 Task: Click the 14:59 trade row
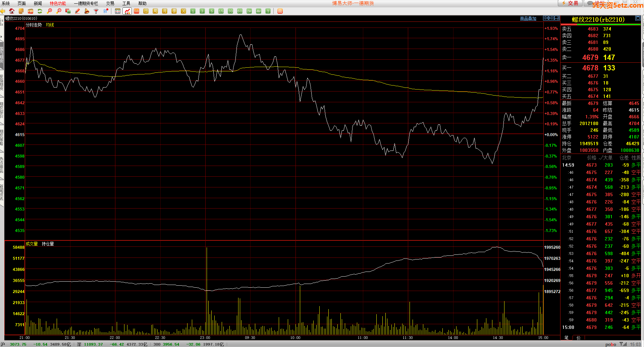click(601, 165)
